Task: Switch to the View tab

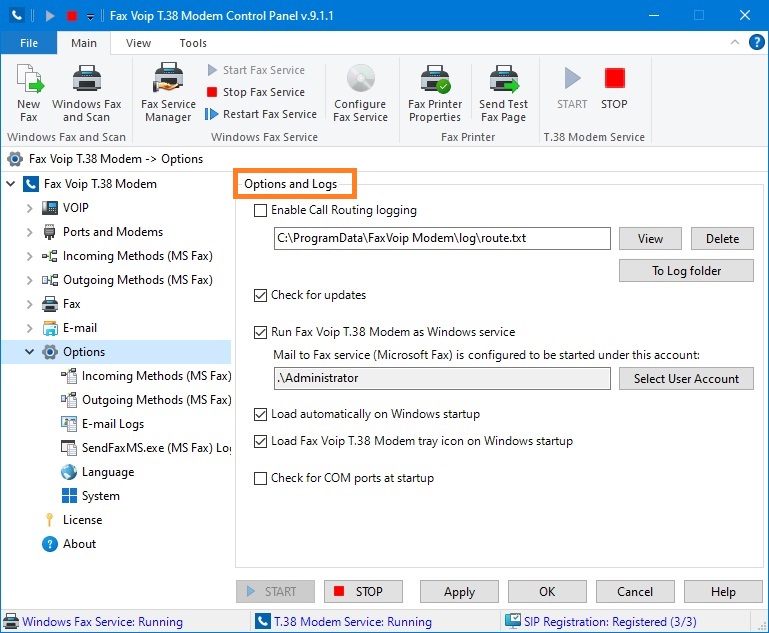Action: coord(138,43)
